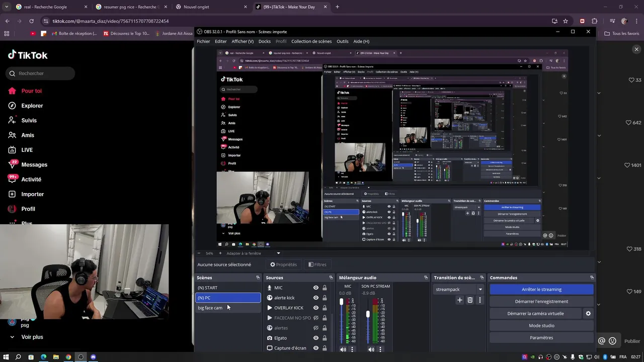Viewport: 644px width, 362px height.
Task: Open Windows taskbar search
Action: pos(19,357)
